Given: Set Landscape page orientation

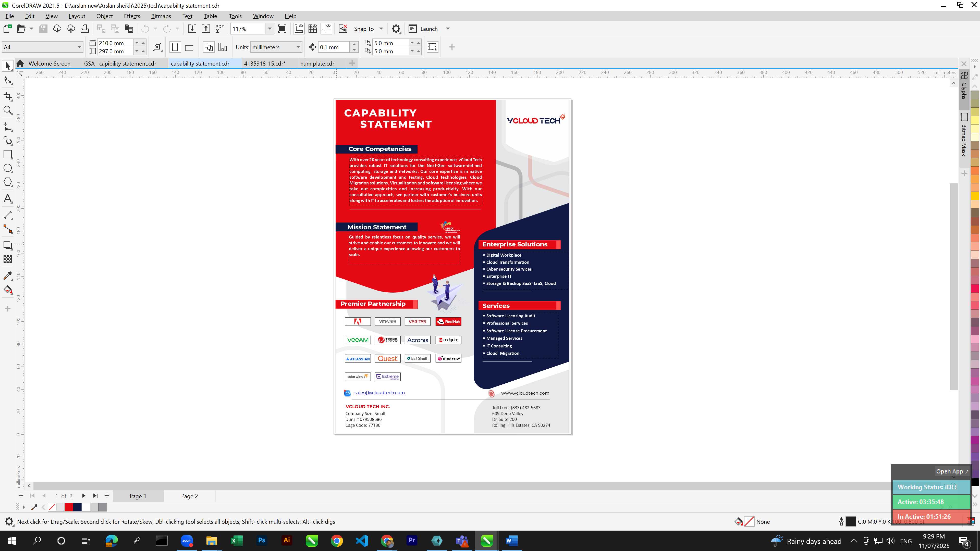Looking at the screenshot, I should point(189,47).
